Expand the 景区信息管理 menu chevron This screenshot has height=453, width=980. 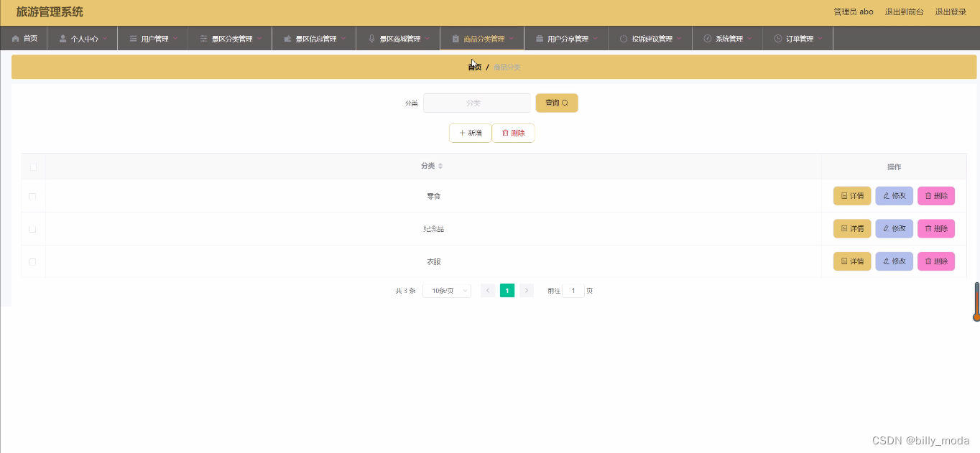coord(343,39)
